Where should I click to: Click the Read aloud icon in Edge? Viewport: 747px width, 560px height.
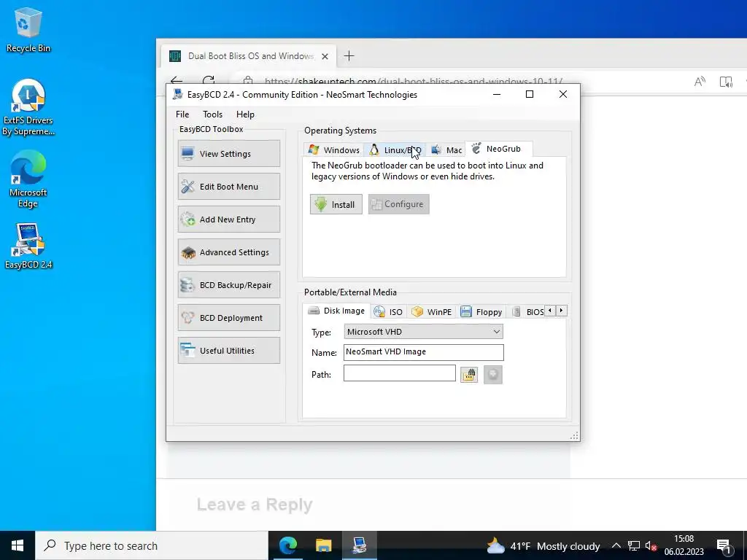(x=700, y=82)
